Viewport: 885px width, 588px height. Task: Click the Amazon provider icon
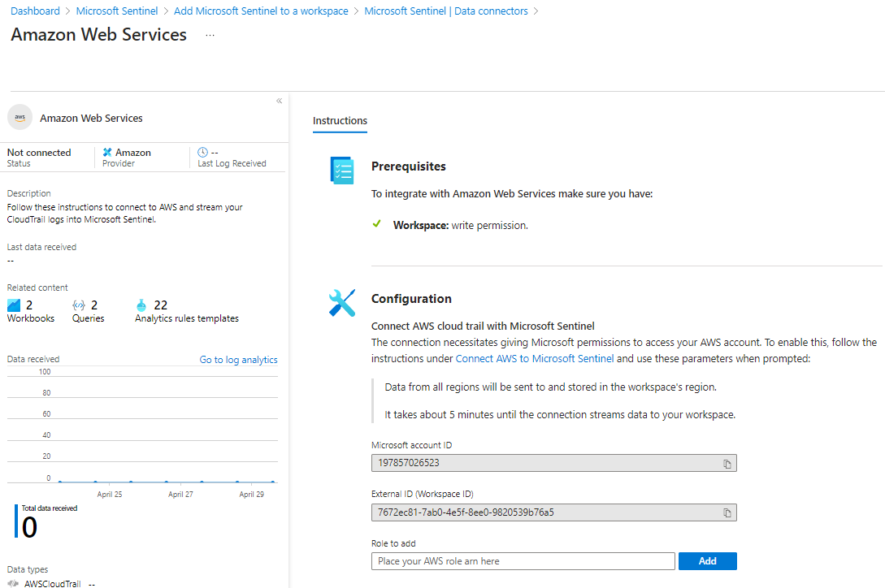(x=107, y=153)
